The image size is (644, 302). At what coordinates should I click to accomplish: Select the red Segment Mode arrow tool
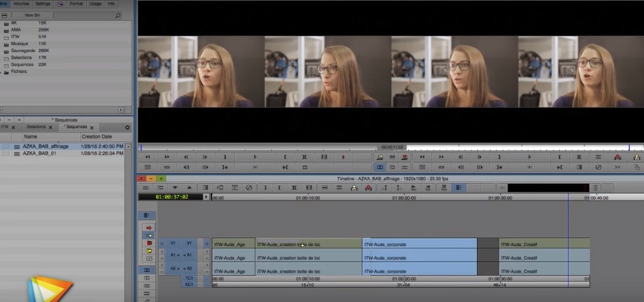149,228
